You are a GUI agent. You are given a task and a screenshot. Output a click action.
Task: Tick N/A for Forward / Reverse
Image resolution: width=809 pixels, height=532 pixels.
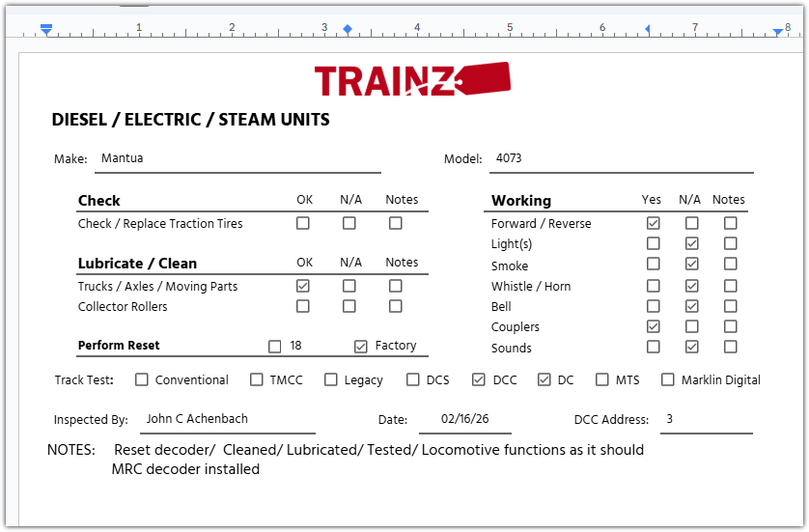pyautogui.click(x=692, y=223)
